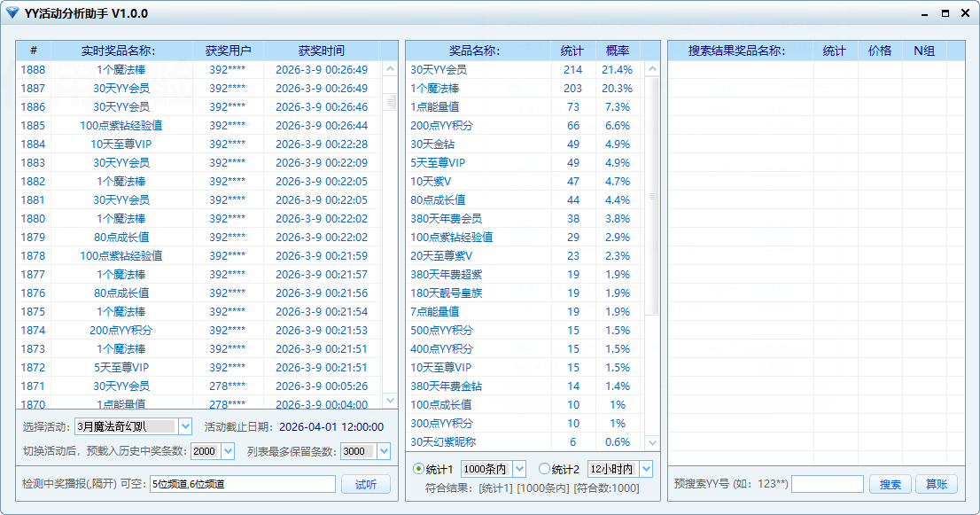Close the YY活动分析助手 window
This screenshot has width=980, height=515.
(966, 13)
